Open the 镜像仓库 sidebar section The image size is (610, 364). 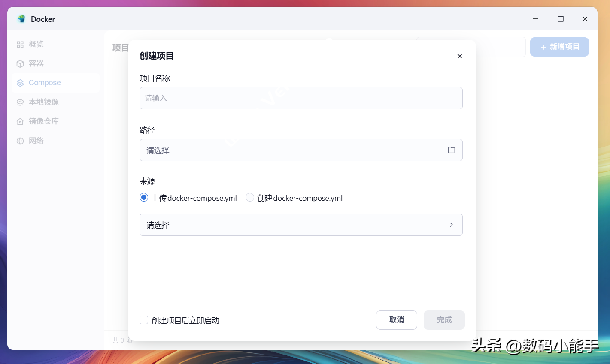[x=56, y=121]
